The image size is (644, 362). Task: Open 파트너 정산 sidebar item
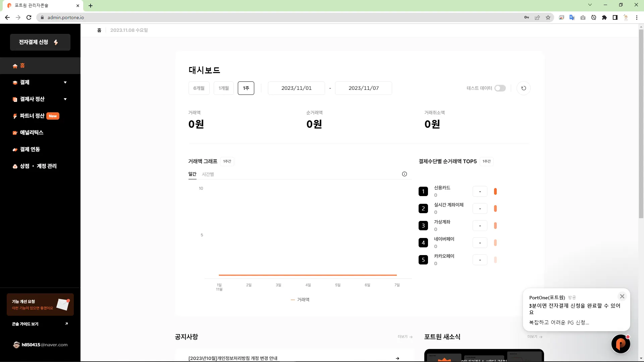(x=32, y=116)
